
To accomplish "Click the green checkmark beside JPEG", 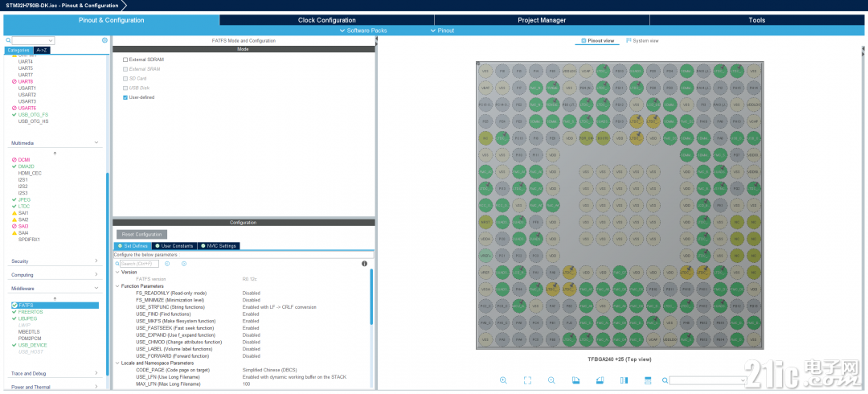I will coord(14,199).
